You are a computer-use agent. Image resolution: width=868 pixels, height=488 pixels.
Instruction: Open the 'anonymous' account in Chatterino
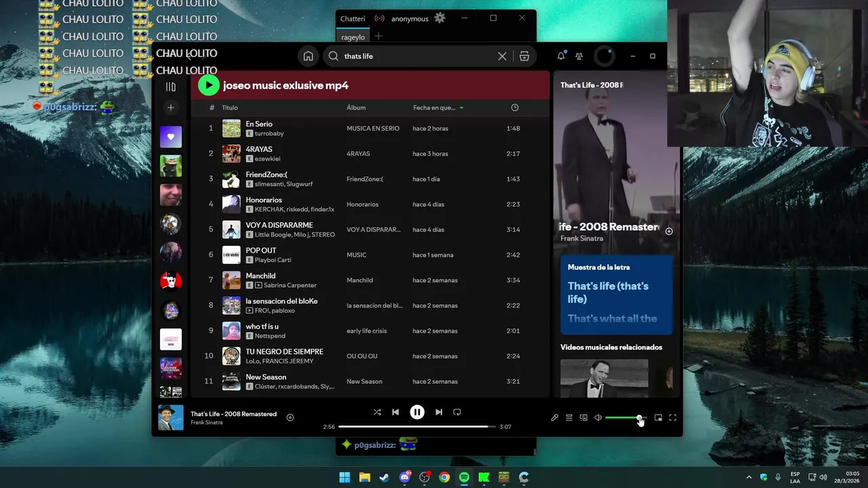(410, 19)
